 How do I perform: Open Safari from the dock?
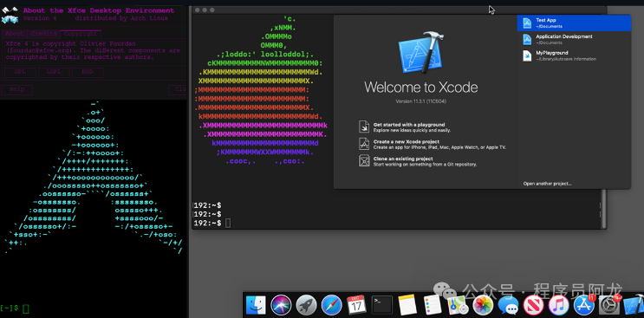pyautogui.click(x=332, y=305)
